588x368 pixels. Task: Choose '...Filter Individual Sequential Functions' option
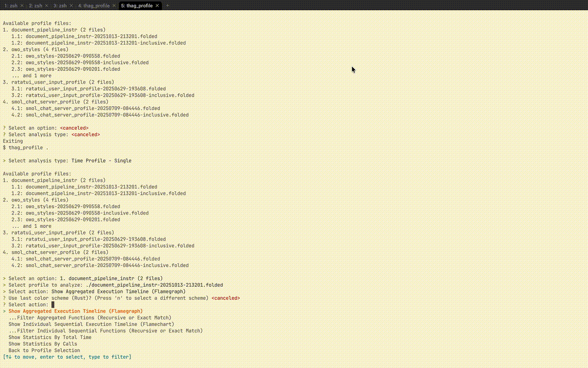click(105, 331)
